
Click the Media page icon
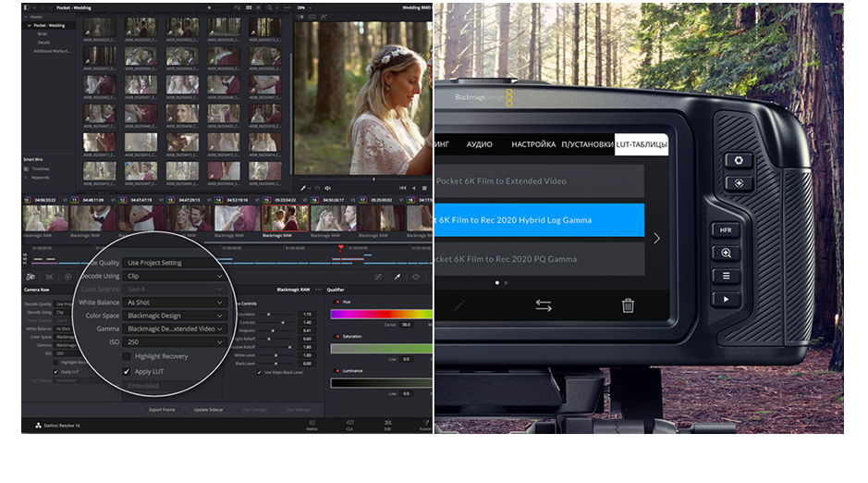pos(312,425)
